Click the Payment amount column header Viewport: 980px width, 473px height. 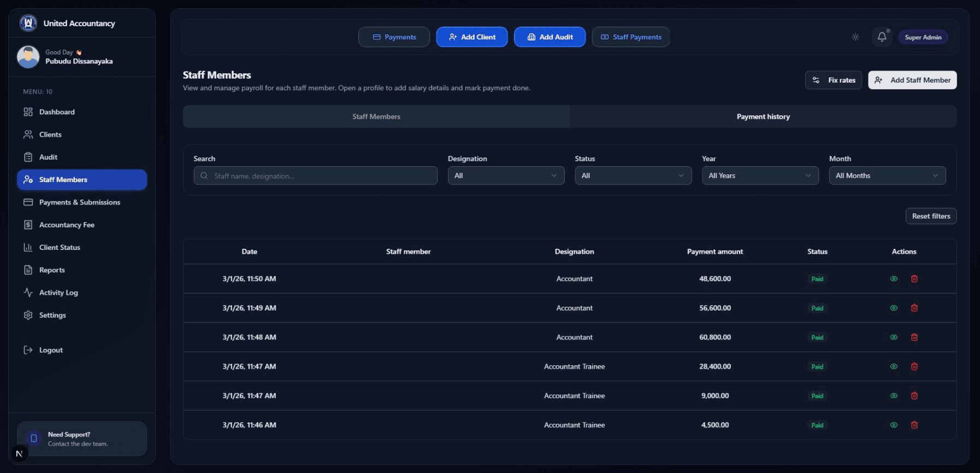[715, 252]
